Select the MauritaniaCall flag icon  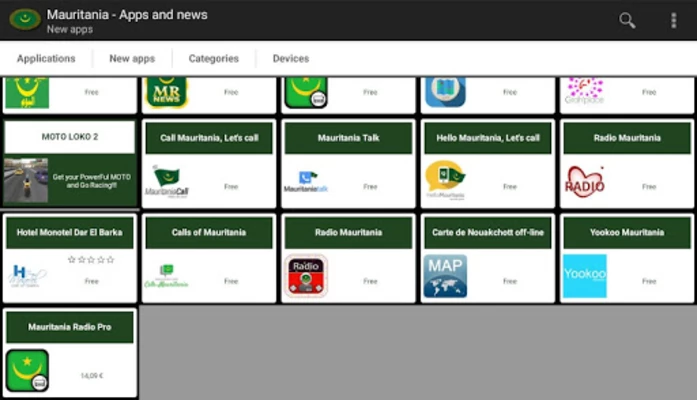point(167,181)
